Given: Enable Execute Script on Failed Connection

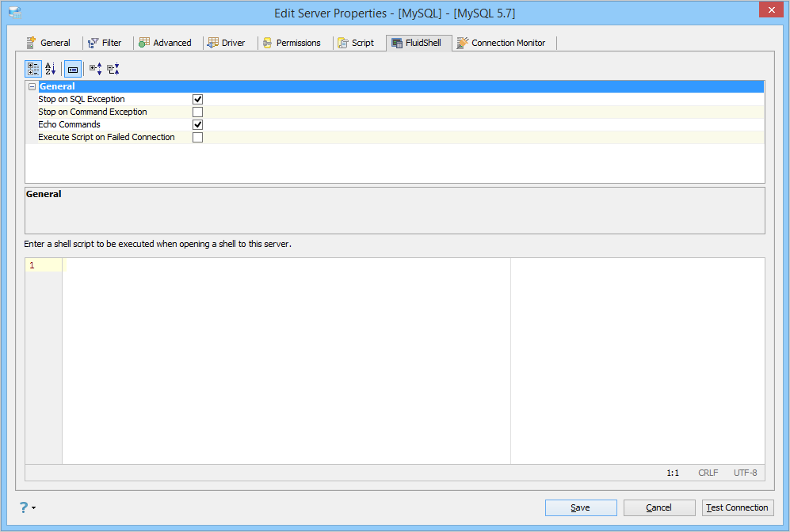Looking at the screenshot, I should tap(197, 137).
